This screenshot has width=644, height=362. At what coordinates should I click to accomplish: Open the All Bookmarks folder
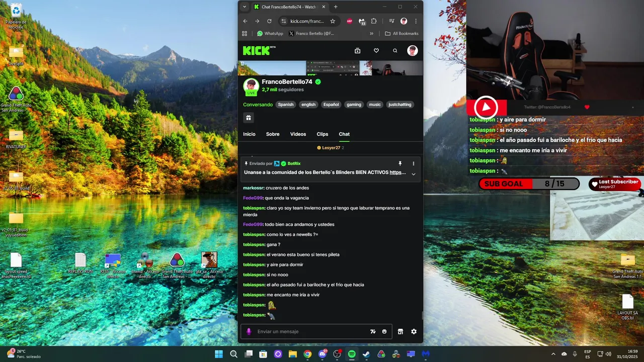point(401,34)
